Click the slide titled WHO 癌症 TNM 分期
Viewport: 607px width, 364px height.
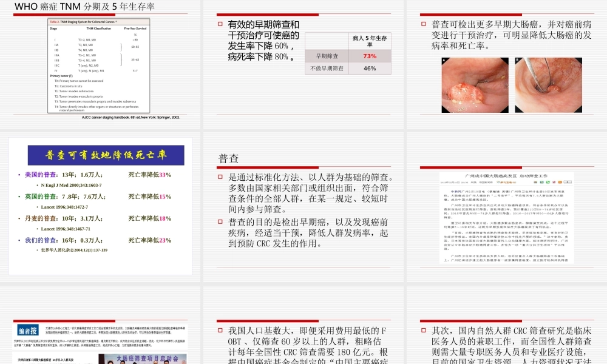coord(85,7)
